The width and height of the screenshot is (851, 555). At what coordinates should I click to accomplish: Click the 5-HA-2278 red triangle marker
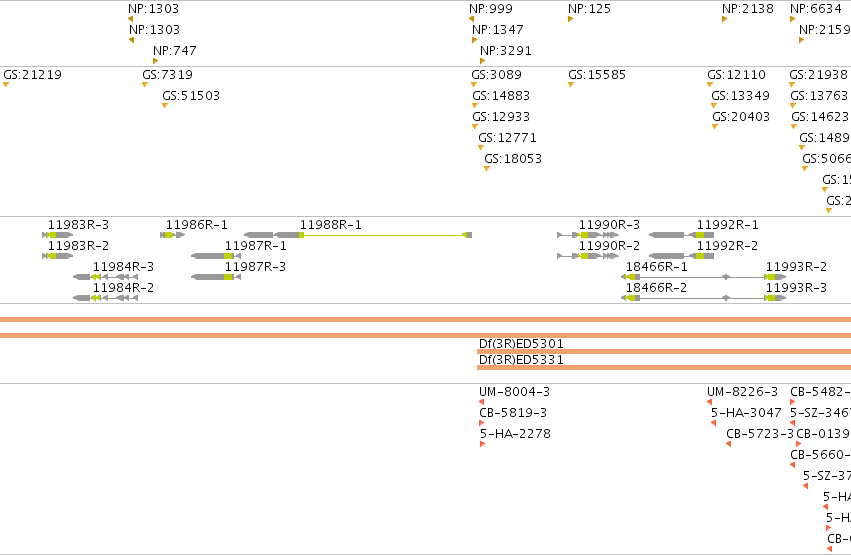[482, 444]
